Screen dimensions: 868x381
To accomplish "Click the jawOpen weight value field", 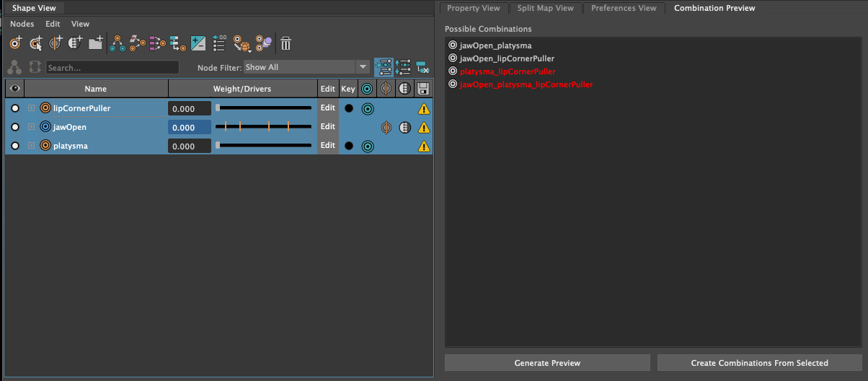I will [x=190, y=127].
